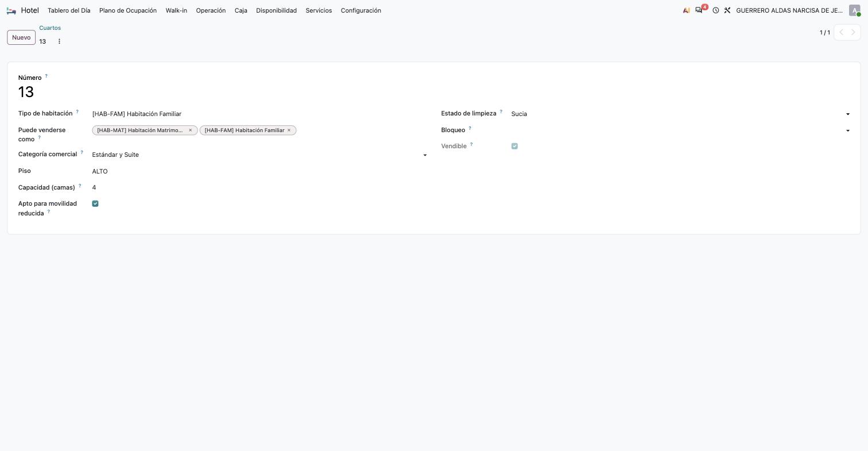Open the activities clock icon
The height and width of the screenshot is (451, 868).
click(x=716, y=10)
